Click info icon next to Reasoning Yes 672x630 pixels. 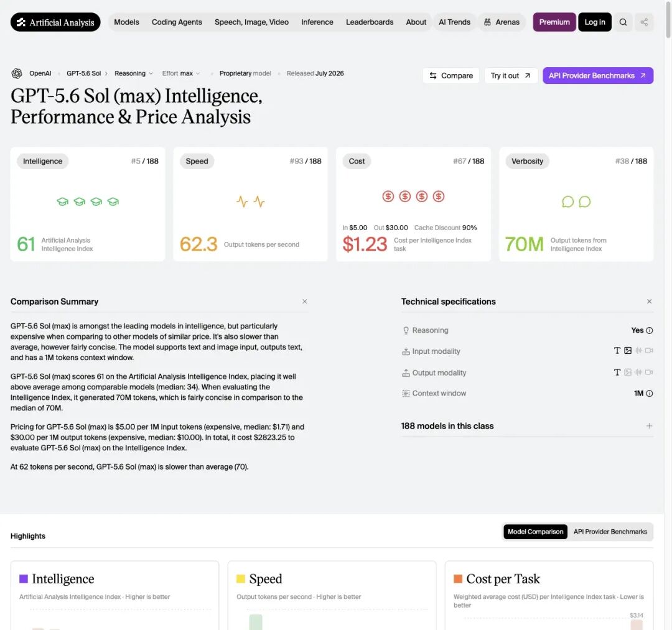coord(649,331)
